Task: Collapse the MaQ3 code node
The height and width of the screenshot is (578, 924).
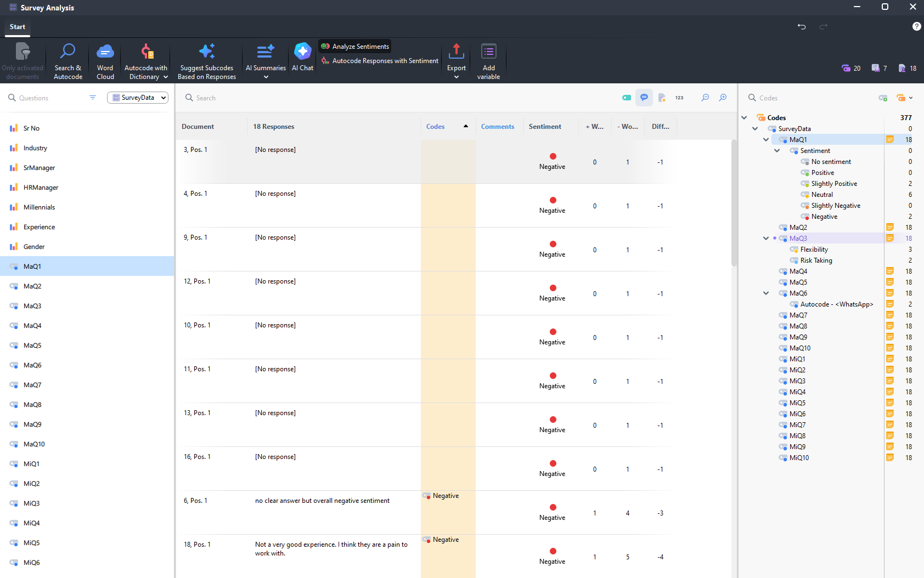Action: [x=766, y=239]
